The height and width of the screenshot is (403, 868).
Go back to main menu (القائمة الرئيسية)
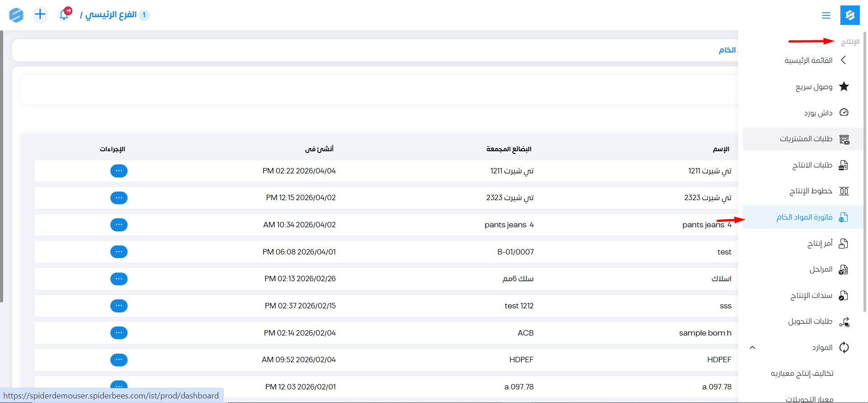(809, 60)
